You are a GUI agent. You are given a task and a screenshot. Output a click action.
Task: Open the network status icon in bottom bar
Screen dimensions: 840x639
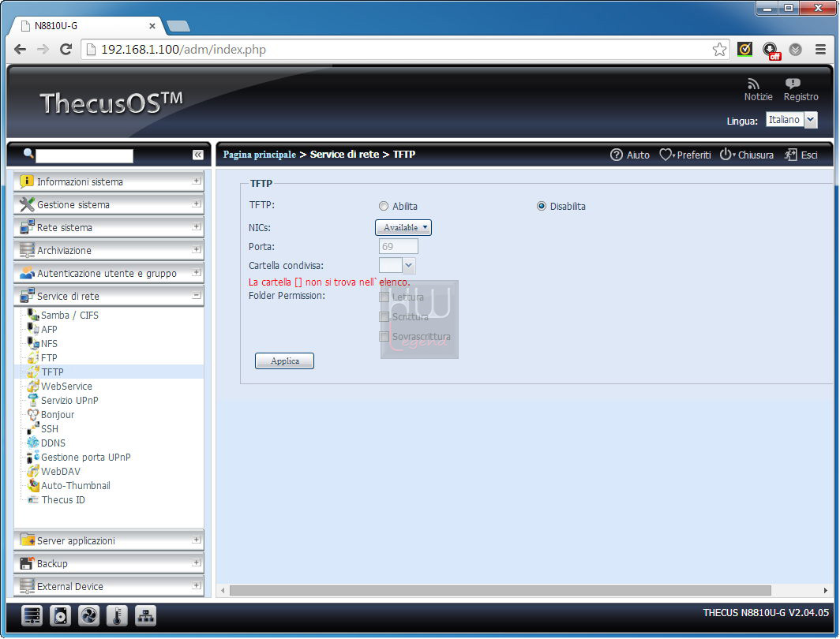145,616
